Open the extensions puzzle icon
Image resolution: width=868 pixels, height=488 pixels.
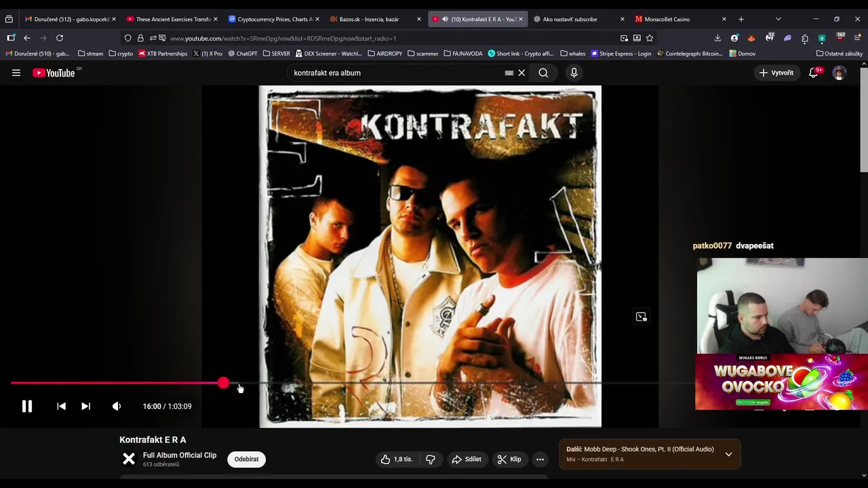click(x=804, y=38)
